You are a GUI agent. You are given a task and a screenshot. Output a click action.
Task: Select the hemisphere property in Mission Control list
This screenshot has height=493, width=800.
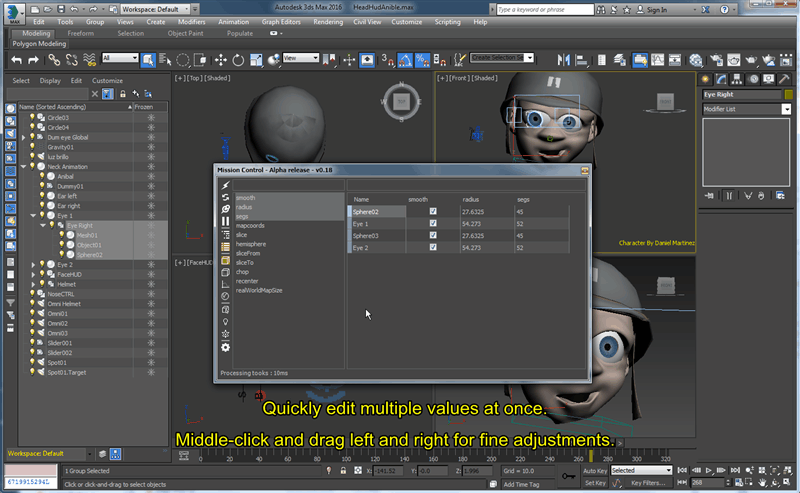pos(251,244)
